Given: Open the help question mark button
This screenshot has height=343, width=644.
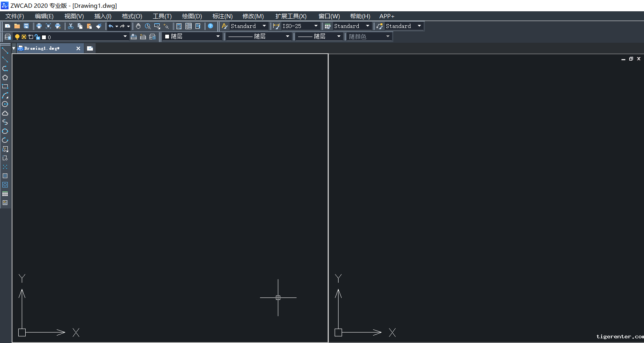Looking at the screenshot, I should click(x=211, y=26).
